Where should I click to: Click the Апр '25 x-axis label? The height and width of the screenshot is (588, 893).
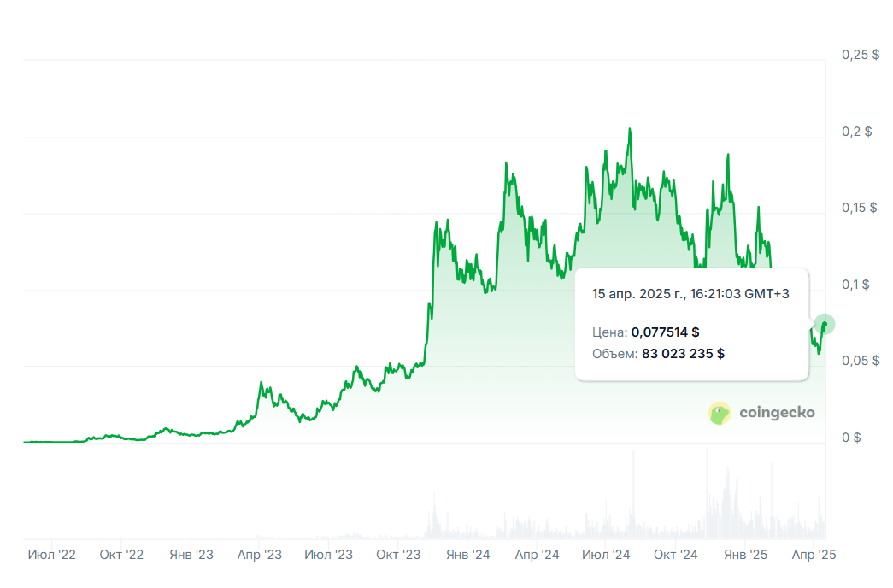(x=813, y=555)
